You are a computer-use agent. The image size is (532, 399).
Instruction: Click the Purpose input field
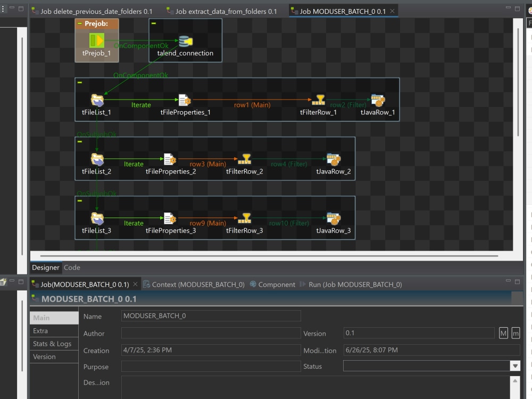211,366
